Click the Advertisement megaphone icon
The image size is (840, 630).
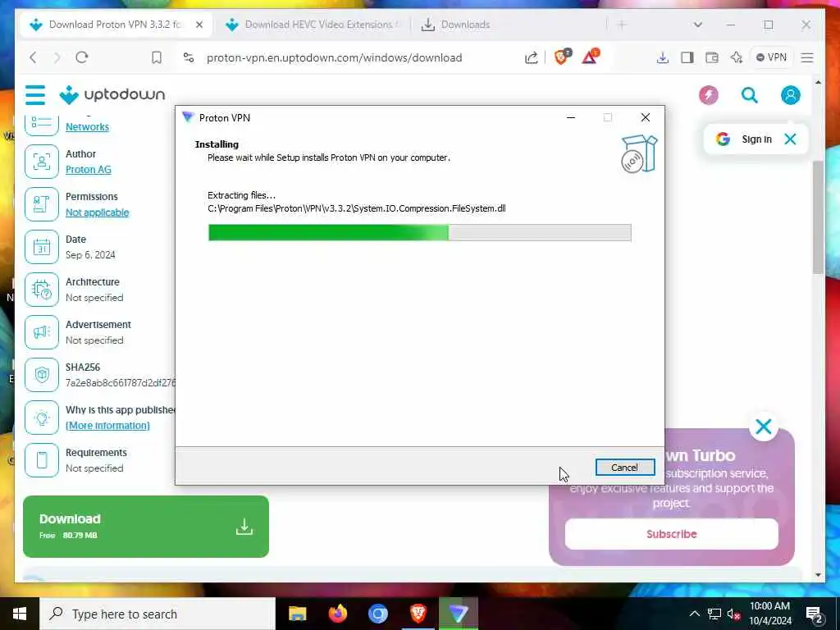pos(42,332)
